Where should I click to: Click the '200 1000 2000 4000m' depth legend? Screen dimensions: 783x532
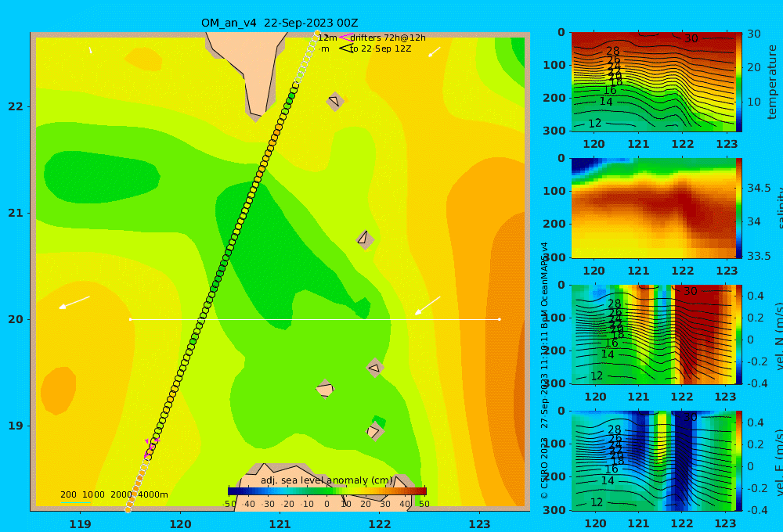114,494
